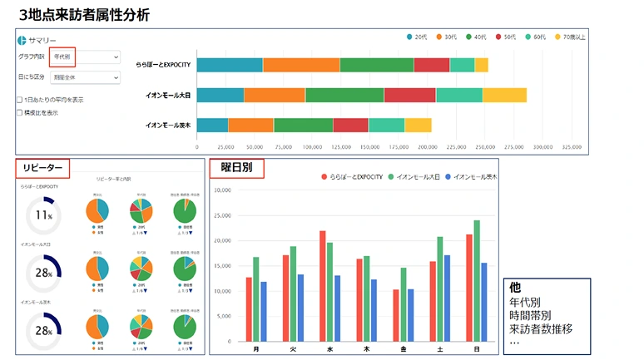Hide イオンモール大日 series in weekday chart legend
644x360 pixels.
(x=414, y=177)
